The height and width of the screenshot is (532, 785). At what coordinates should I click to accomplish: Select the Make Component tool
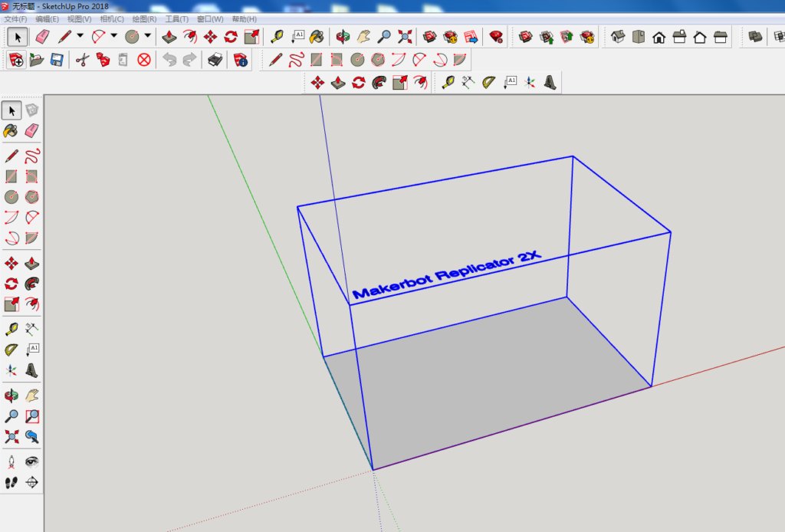coord(31,110)
